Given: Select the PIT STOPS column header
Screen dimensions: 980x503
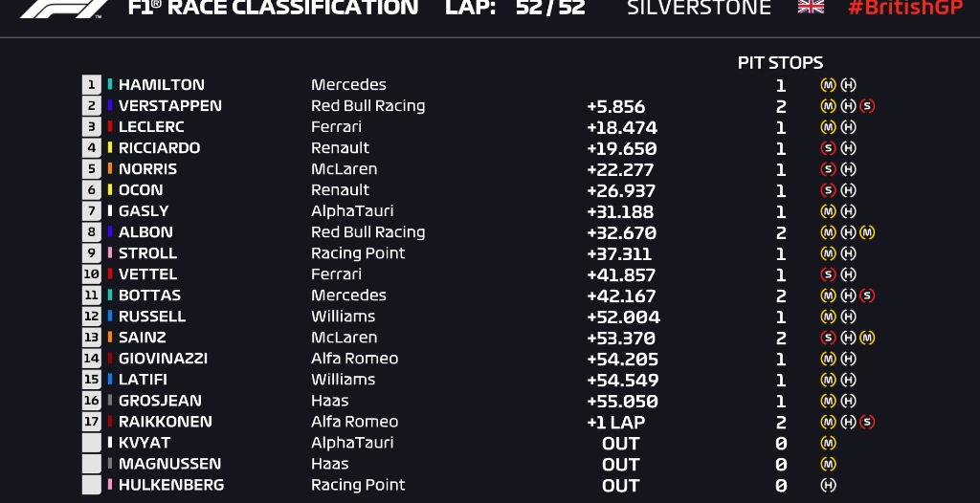Looking at the screenshot, I should tap(780, 63).
